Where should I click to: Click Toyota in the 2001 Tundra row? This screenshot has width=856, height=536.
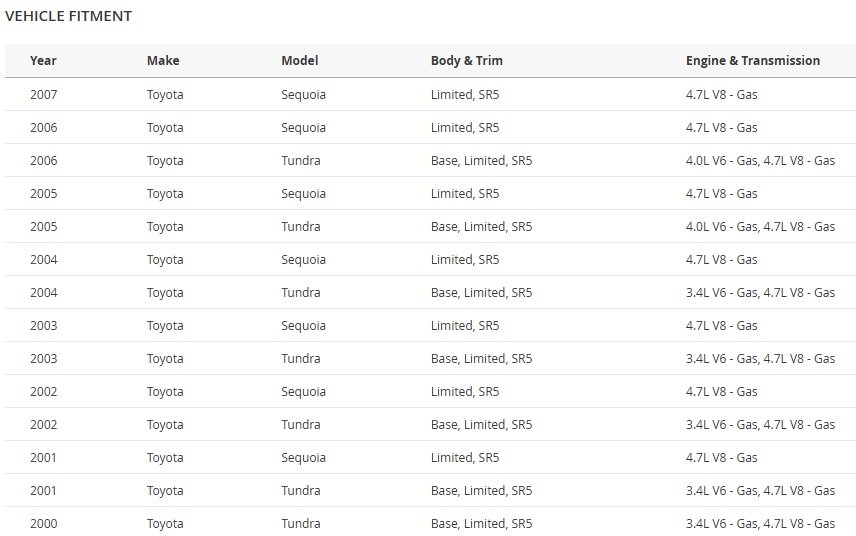[165, 491]
